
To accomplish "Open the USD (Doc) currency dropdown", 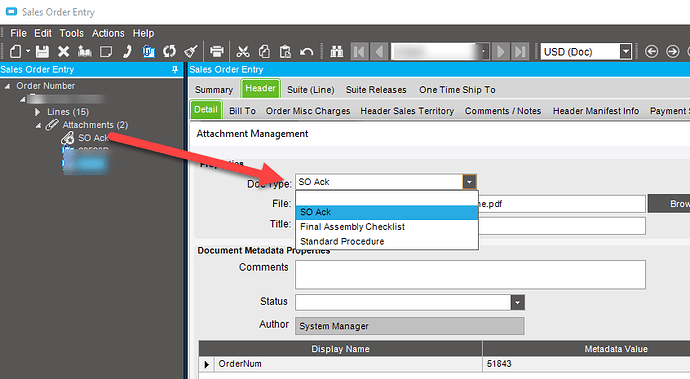I will 625,52.
